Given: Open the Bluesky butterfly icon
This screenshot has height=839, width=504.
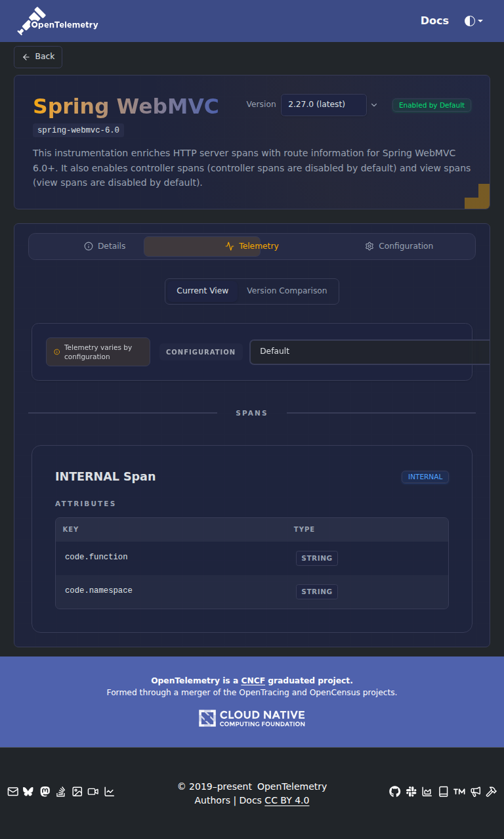Looking at the screenshot, I should coord(28,792).
